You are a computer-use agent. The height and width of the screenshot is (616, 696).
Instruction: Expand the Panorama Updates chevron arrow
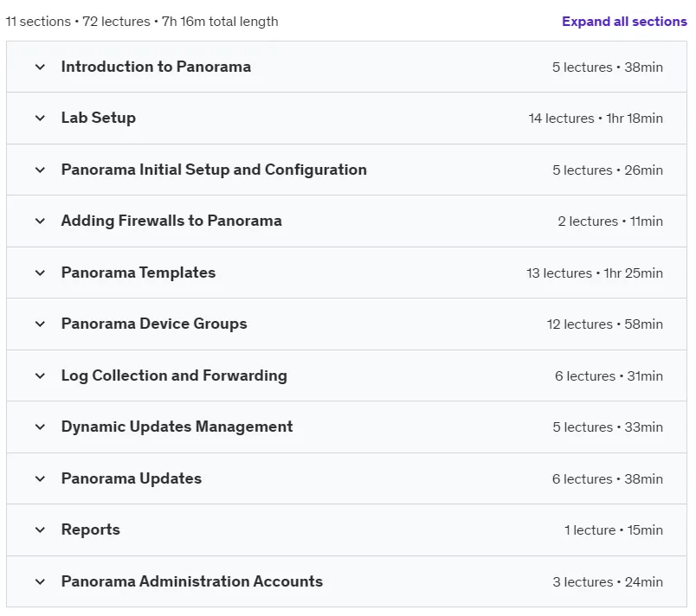(40, 478)
